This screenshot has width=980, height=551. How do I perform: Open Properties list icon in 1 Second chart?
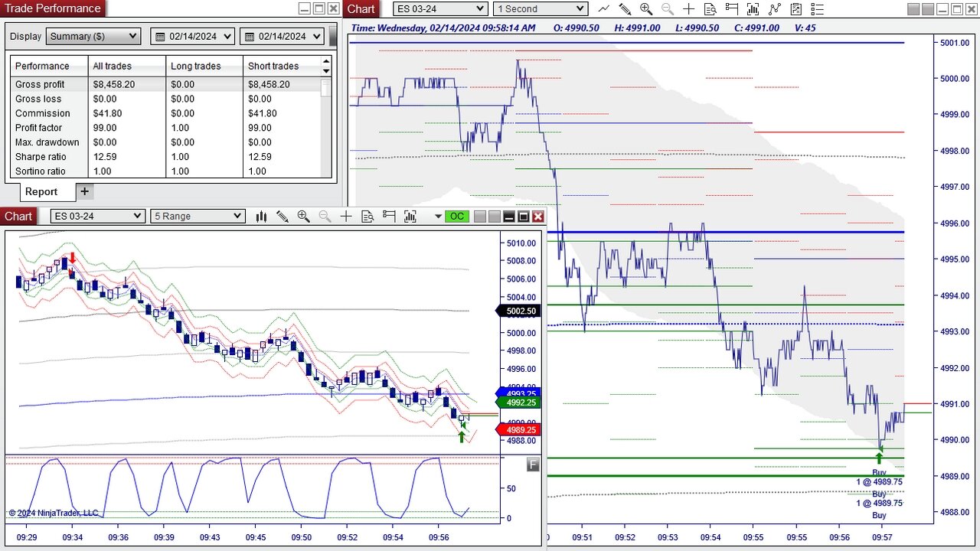pos(817,9)
